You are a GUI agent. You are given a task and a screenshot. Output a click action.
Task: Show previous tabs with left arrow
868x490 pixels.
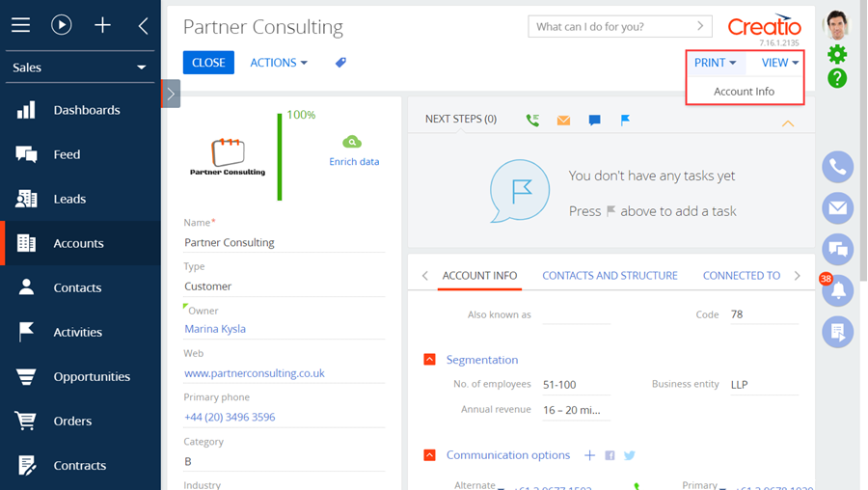point(424,276)
